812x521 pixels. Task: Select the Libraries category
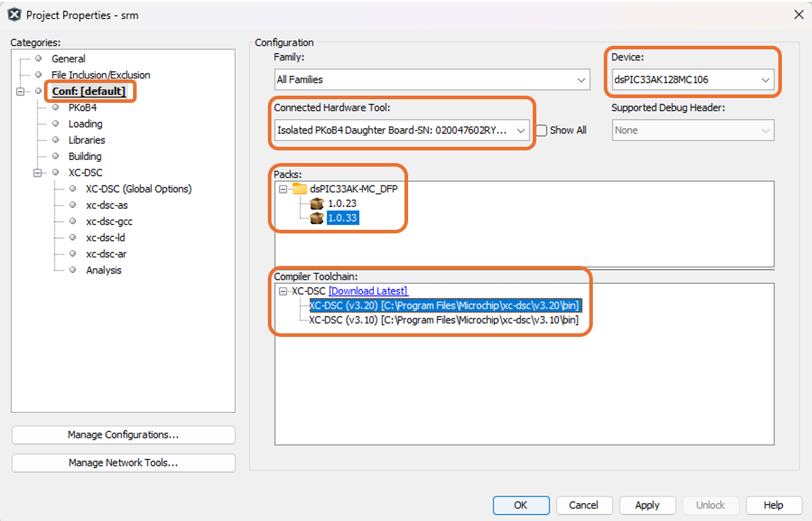87,140
